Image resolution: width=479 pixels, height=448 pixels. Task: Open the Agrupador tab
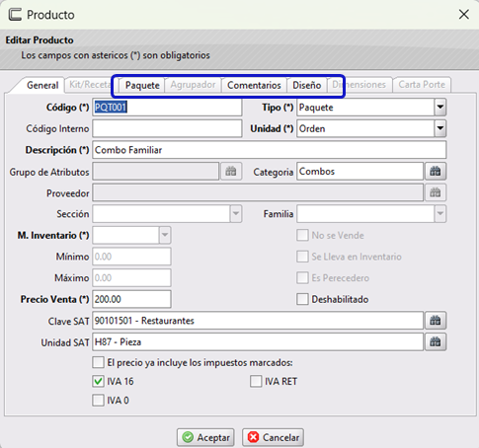(193, 85)
